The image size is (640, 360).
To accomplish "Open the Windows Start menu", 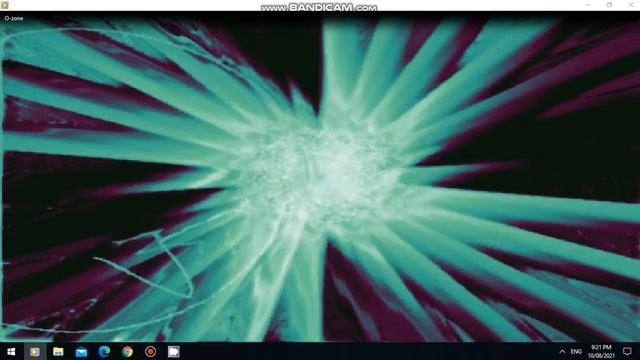I will click(x=11, y=351).
